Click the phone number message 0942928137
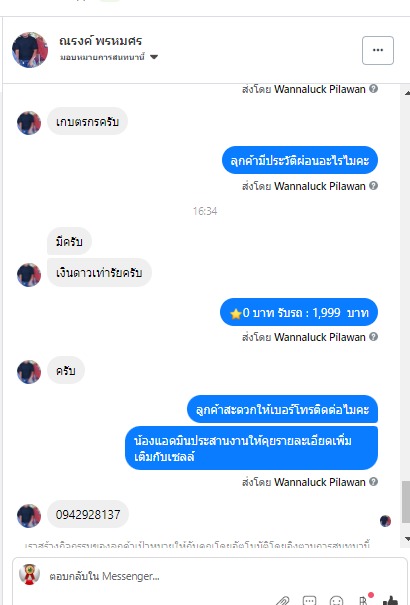 [x=88, y=514]
